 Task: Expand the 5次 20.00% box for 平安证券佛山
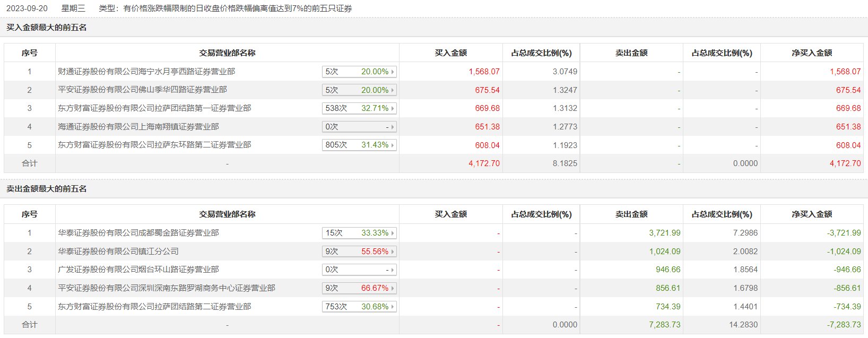click(x=359, y=90)
